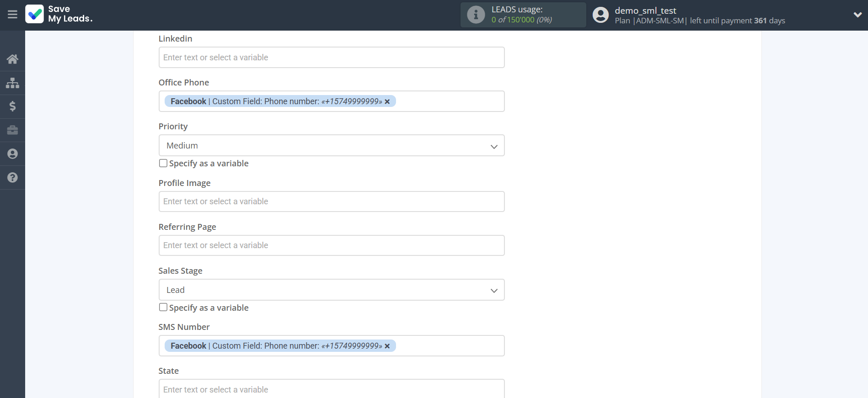Open billing dollar sign icon in sidebar

[x=12, y=106]
